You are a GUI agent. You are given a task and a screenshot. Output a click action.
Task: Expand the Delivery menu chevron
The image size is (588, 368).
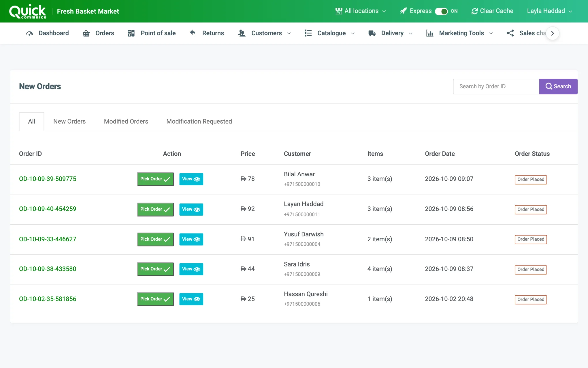pos(410,33)
